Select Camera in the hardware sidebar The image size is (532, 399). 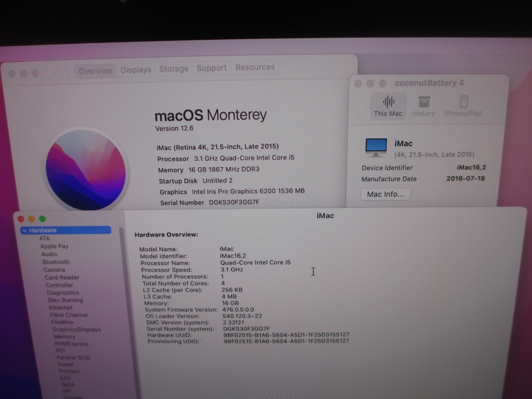(x=54, y=270)
